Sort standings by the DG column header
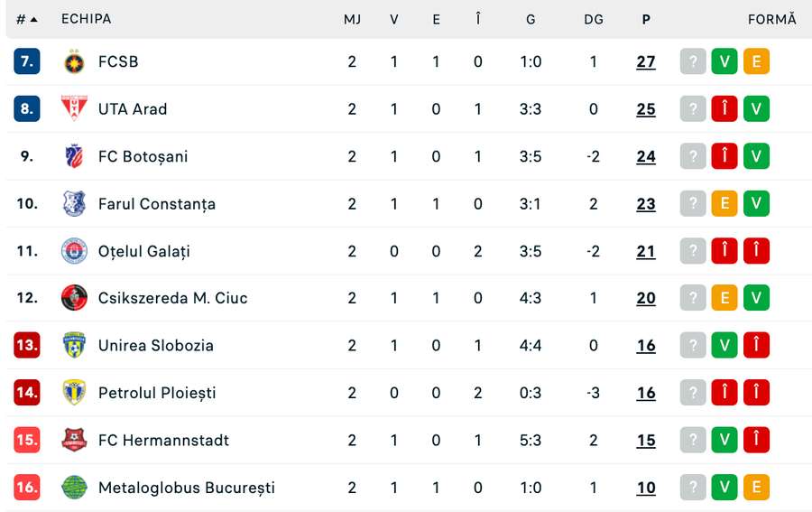The height and width of the screenshot is (512, 812). pyautogui.click(x=594, y=19)
